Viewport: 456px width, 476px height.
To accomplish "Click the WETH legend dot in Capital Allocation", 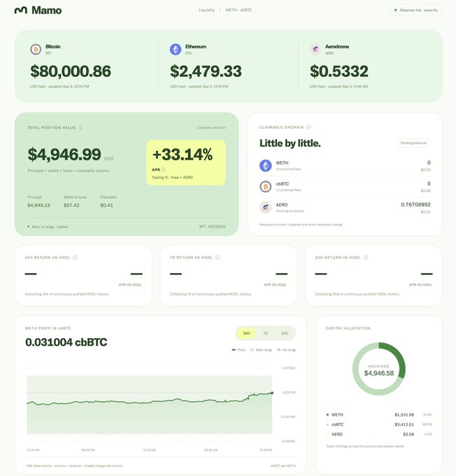I will [327, 414].
